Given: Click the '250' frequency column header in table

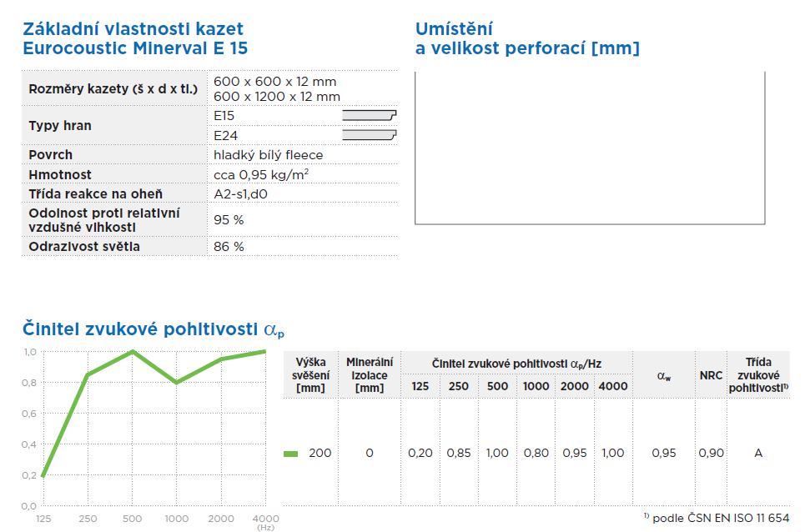Looking at the screenshot, I should pos(459,386).
